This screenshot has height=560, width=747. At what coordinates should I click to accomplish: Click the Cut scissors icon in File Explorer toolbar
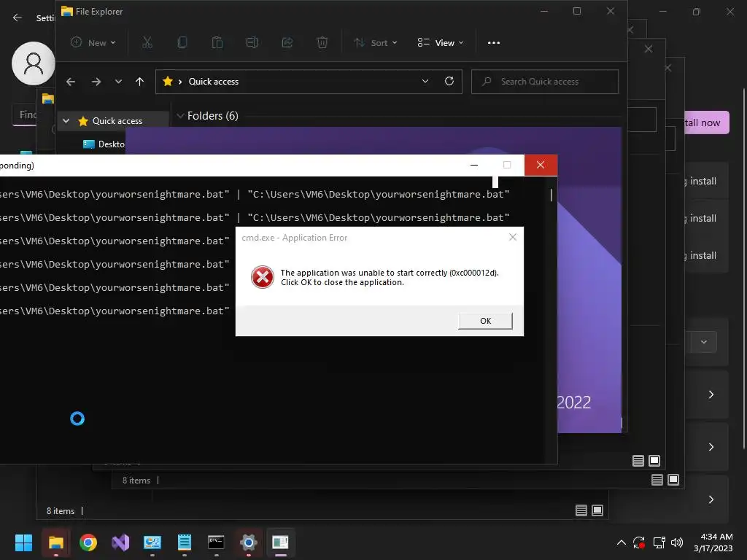pos(147,43)
